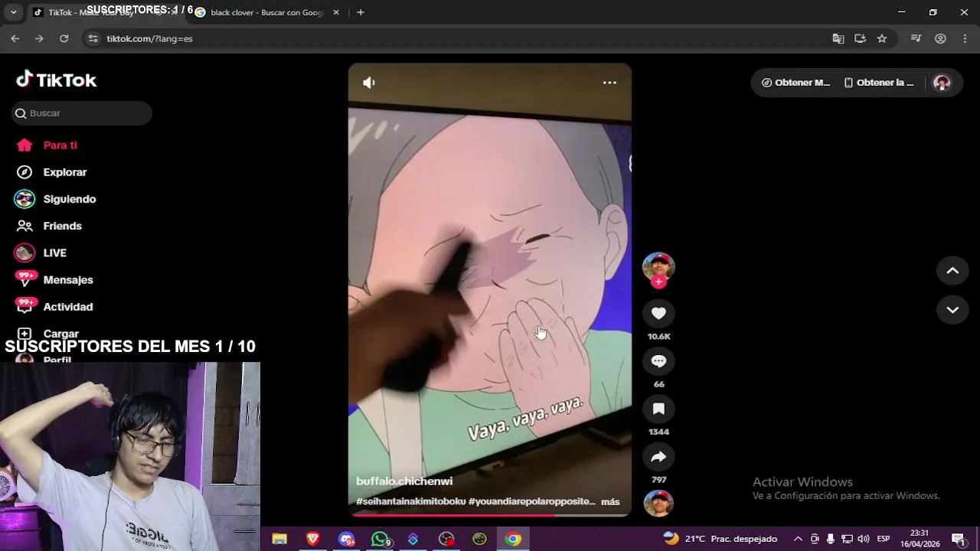
Task: Open the Windows notification center
Action: pyautogui.click(x=958, y=539)
